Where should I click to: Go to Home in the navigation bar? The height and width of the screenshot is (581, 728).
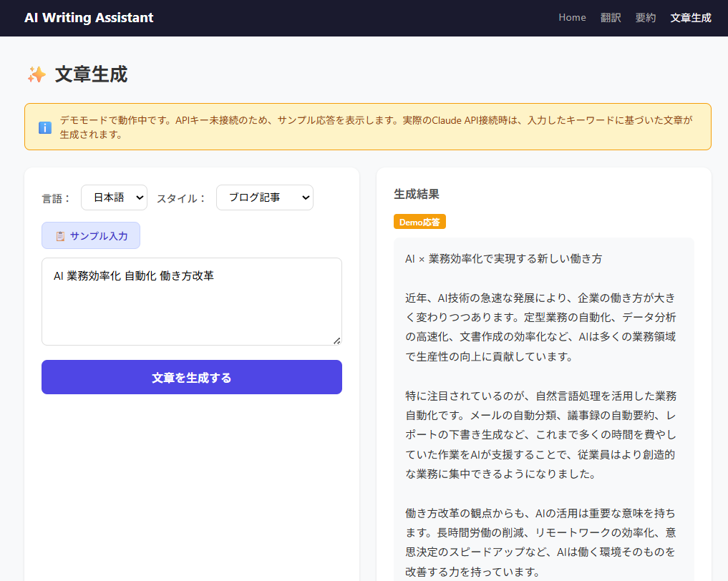click(572, 18)
